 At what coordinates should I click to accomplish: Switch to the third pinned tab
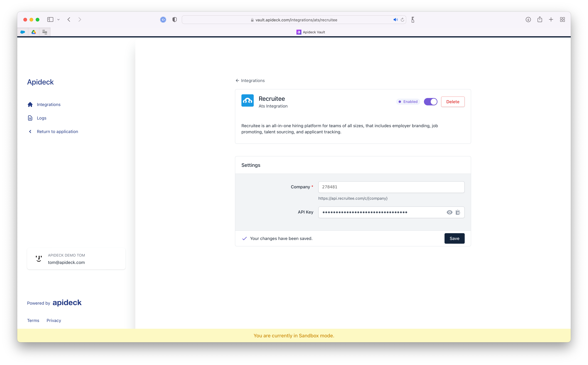tap(45, 32)
